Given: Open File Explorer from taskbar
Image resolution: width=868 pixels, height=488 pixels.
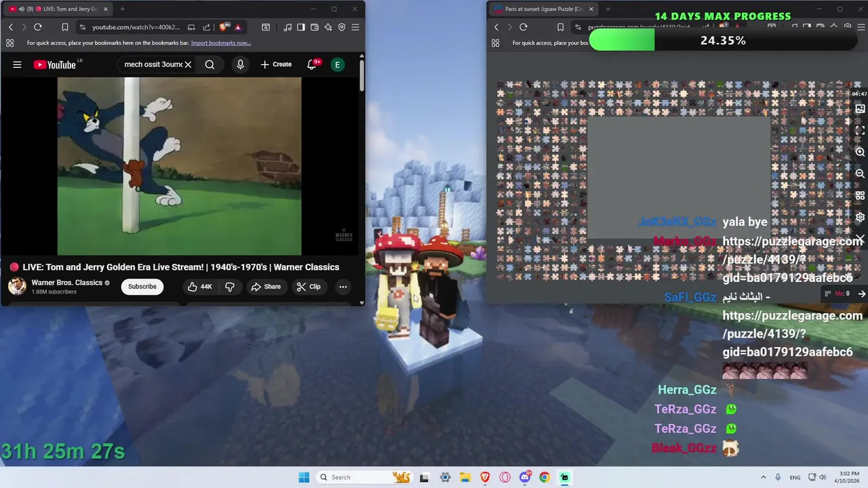Looking at the screenshot, I should pos(465,477).
